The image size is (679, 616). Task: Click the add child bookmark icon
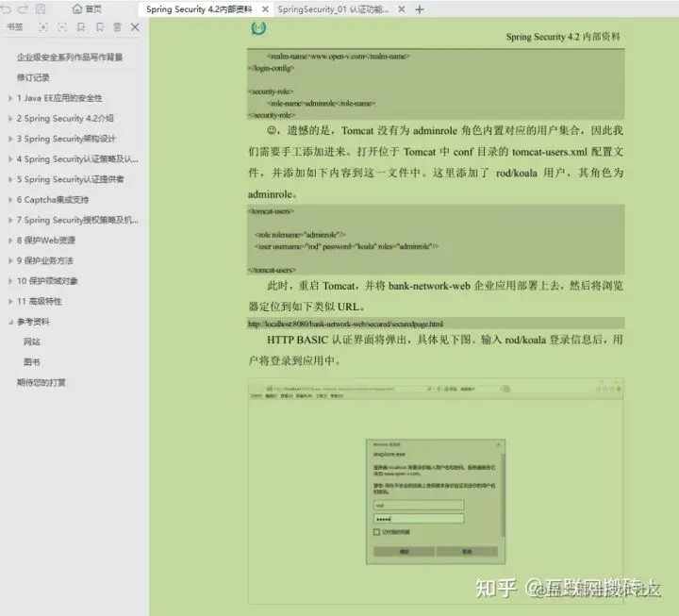pos(100,27)
